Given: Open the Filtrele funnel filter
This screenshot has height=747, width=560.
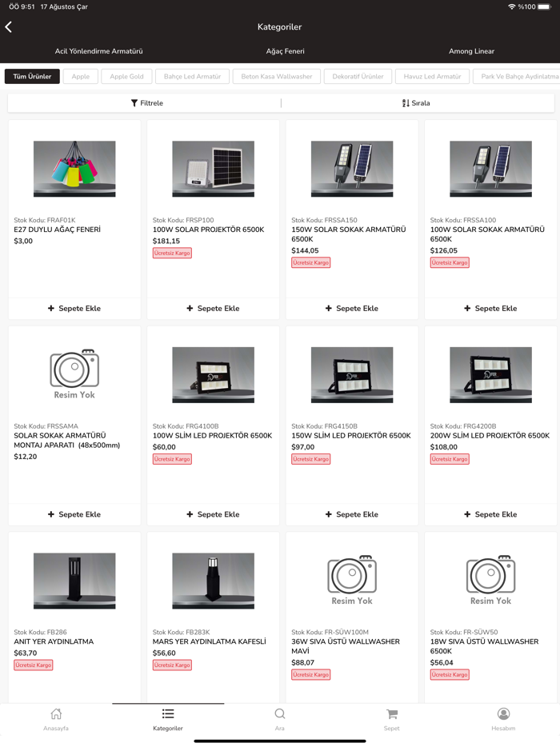Looking at the screenshot, I should pos(146,103).
